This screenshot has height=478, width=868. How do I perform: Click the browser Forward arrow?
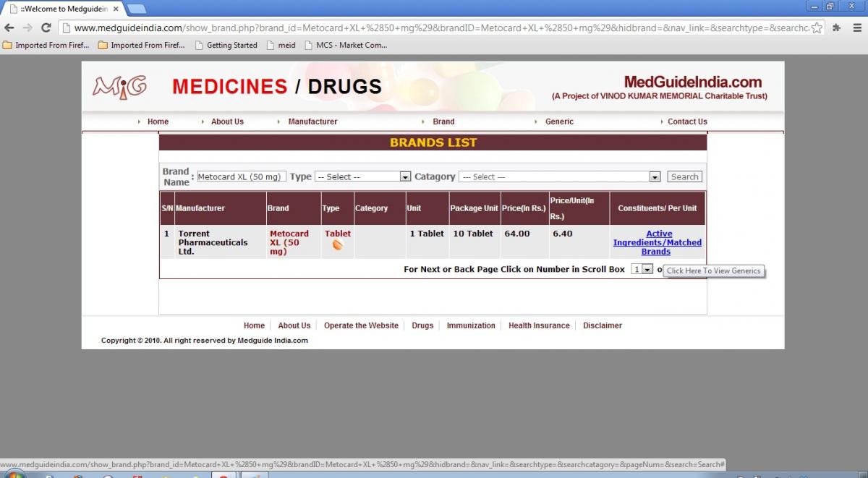[27, 28]
